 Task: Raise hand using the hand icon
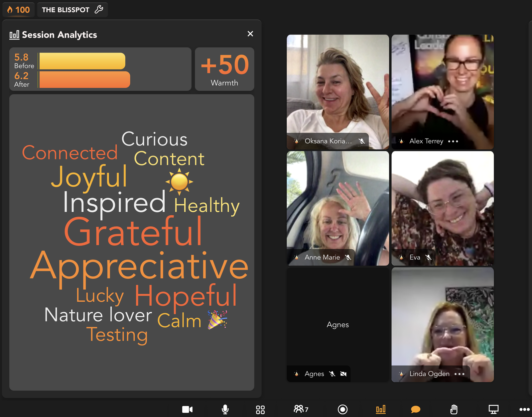point(454,409)
